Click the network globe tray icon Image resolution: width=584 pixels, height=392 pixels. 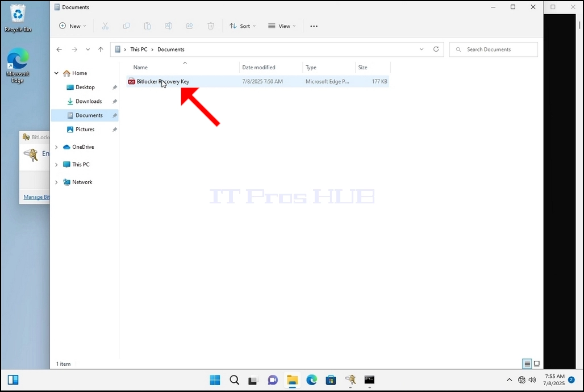click(x=522, y=380)
